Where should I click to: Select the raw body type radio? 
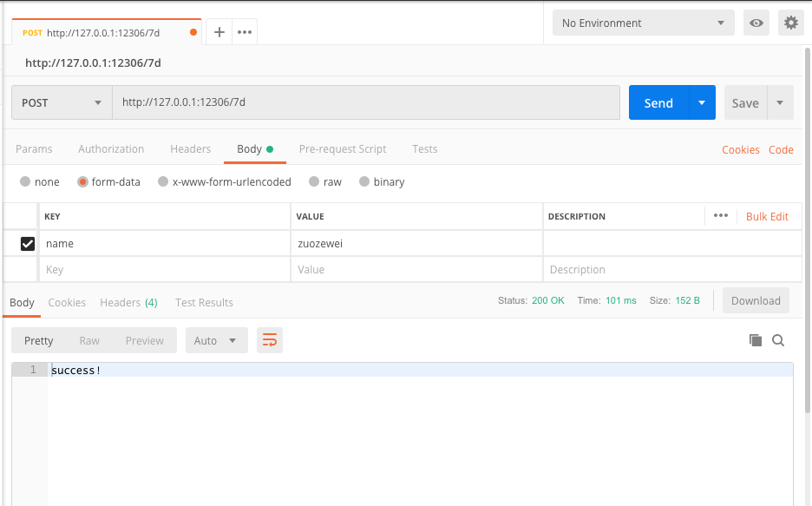(x=314, y=181)
